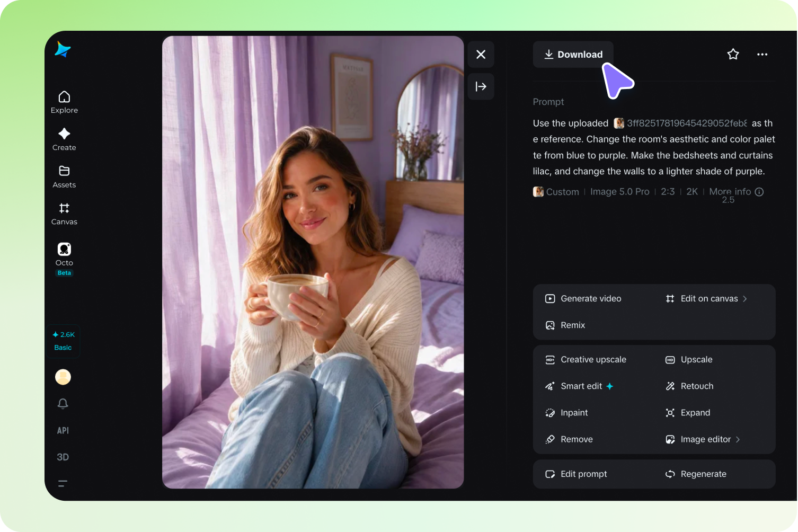Viewport: 798px width, 532px height.
Task: Select Upscale option
Action: tap(689, 360)
